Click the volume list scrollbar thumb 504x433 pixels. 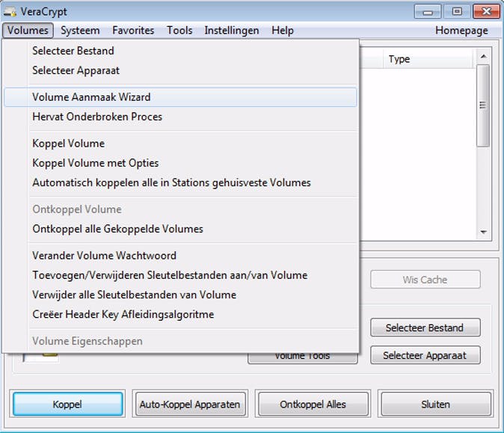pyautogui.click(x=483, y=105)
